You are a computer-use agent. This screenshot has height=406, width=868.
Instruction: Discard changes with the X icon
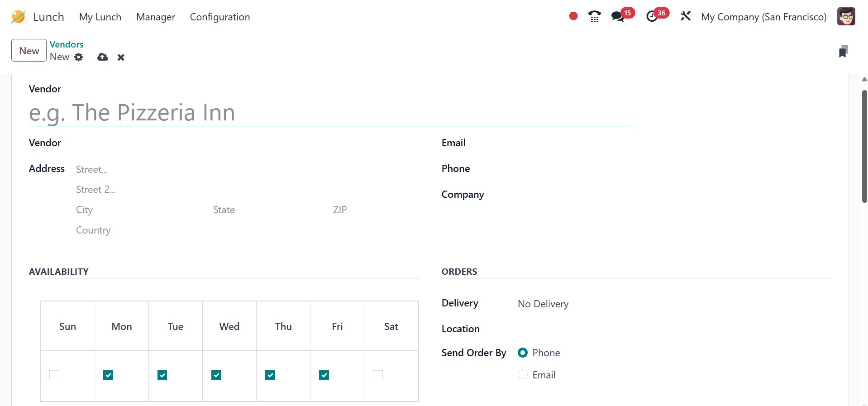[x=121, y=57]
